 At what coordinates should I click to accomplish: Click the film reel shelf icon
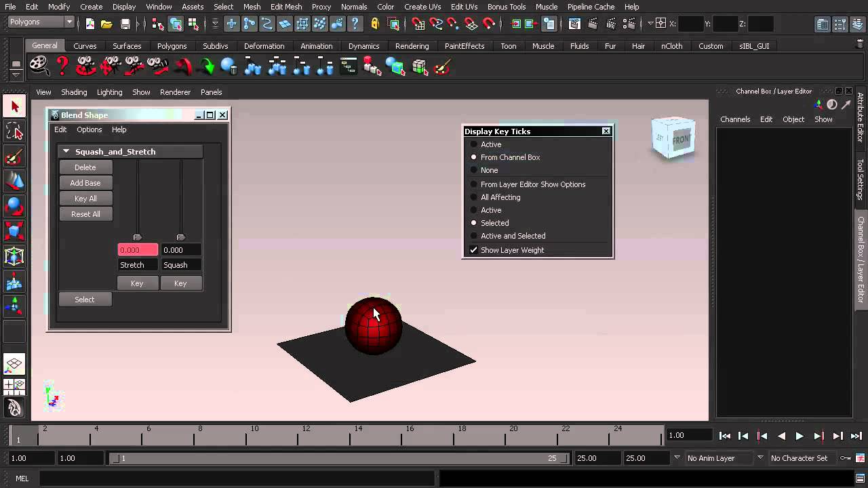point(39,66)
